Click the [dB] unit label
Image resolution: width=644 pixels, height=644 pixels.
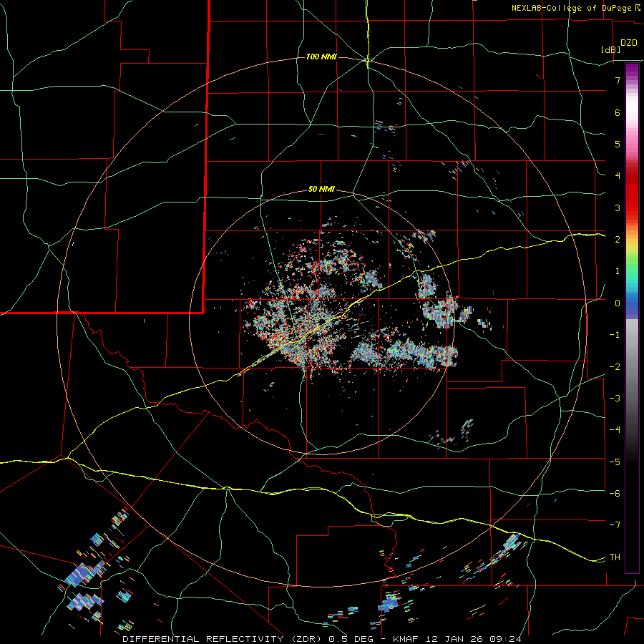tap(610, 49)
